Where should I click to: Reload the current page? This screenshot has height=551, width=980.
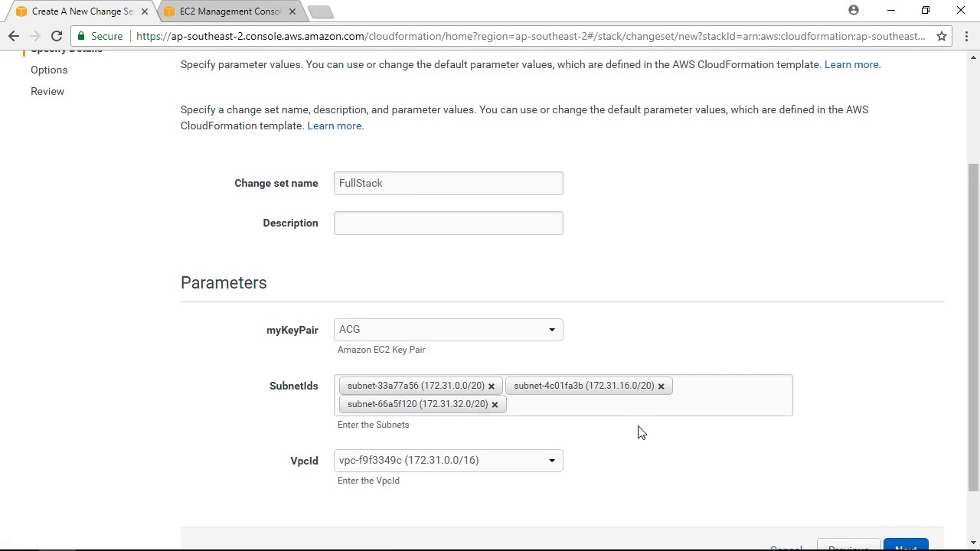click(57, 36)
